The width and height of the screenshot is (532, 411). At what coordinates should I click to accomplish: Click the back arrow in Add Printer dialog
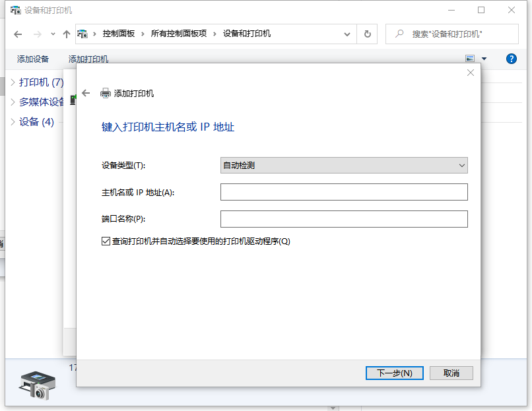point(86,93)
